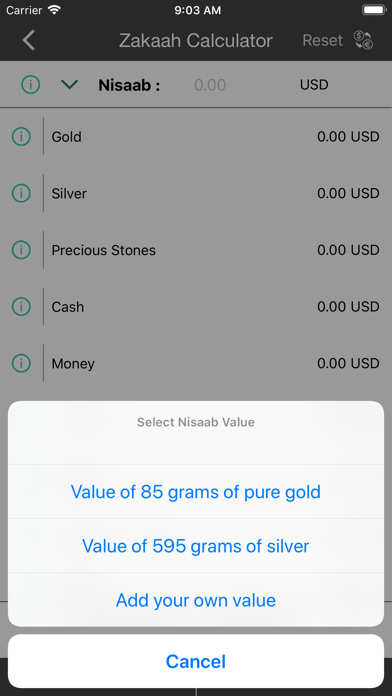Image resolution: width=392 pixels, height=696 pixels.
Task: Tap the info icon beside Nisaab
Action: (31, 84)
